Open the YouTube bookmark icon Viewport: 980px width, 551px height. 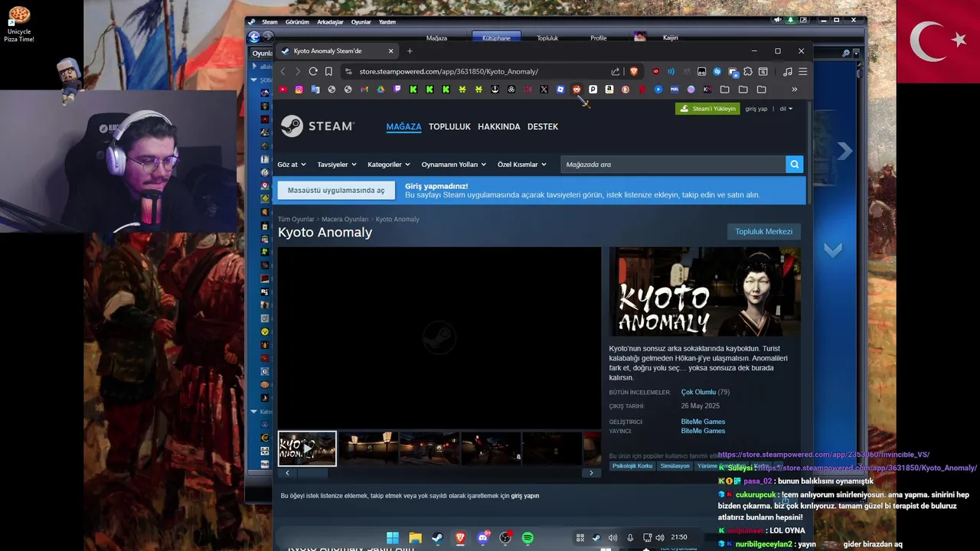tap(283, 90)
